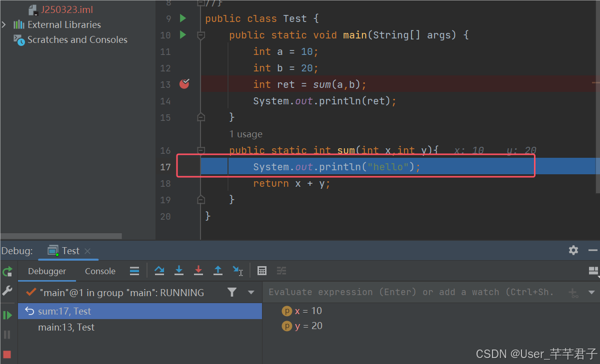600x364 pixels.
Task: Click line number 18 in gutter
Action: click(165, 183)
